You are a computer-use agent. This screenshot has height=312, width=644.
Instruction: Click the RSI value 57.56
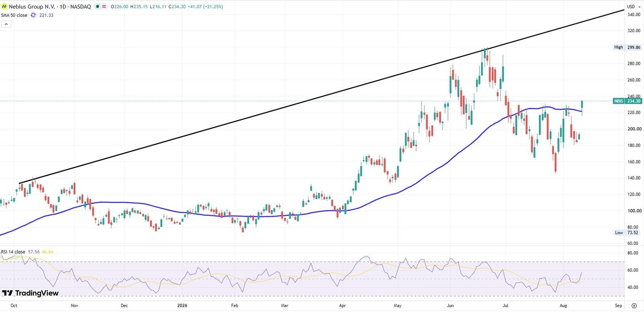tap(34, 252)
